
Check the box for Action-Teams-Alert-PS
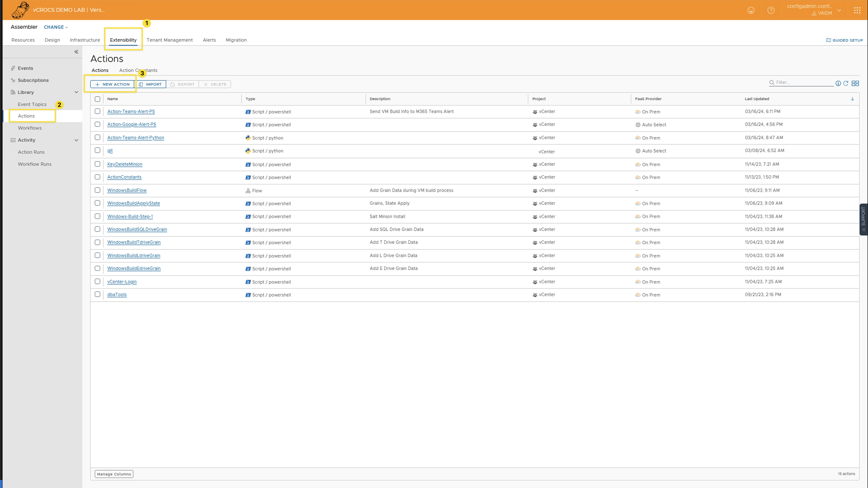[x=97, y=111]
